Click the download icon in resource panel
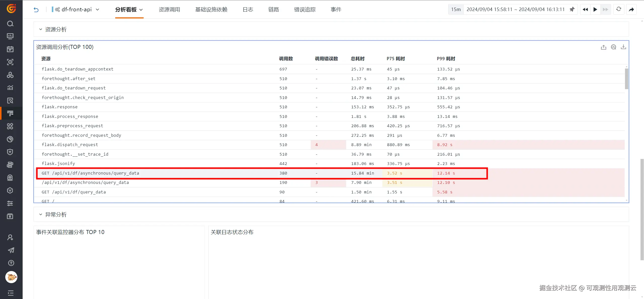Image resolution: width=644 pixels, height=299 pixels. 623,47
